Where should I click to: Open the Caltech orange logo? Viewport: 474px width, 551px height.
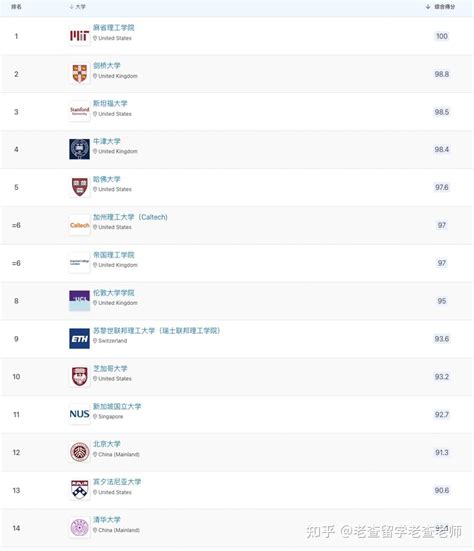pos(79,225)
